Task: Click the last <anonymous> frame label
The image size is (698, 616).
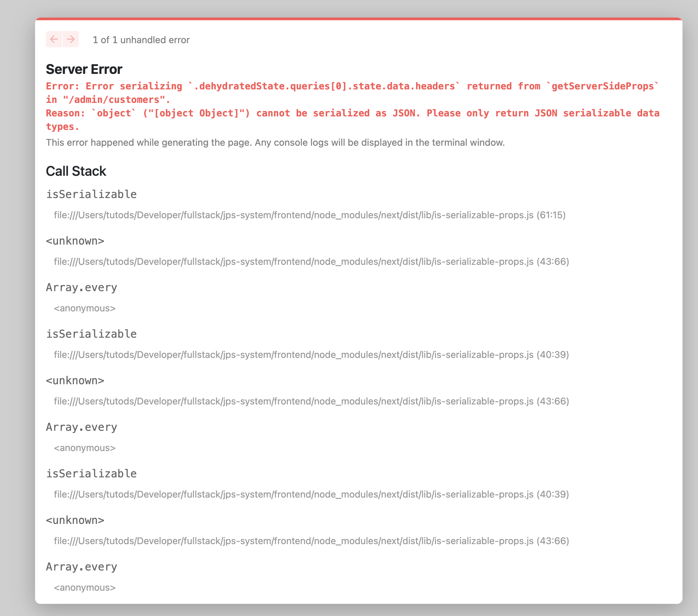Action: pos(85,588)
